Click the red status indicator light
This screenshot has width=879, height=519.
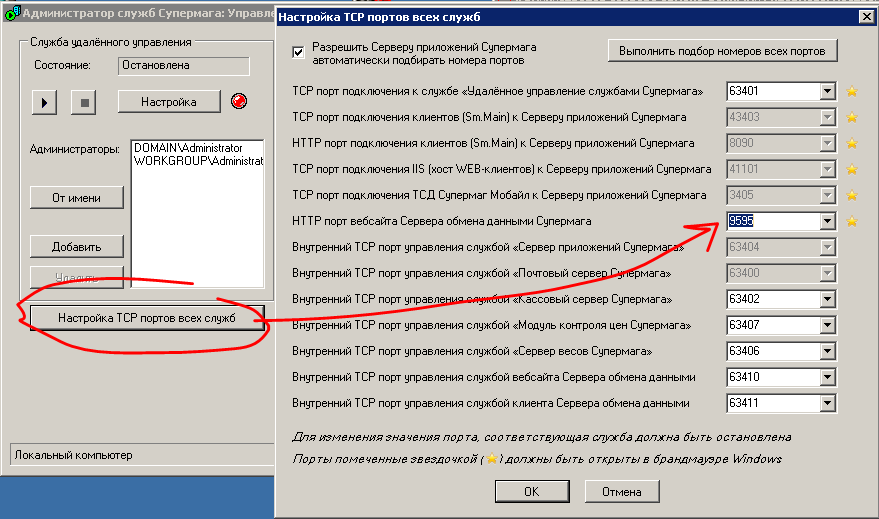239,101
